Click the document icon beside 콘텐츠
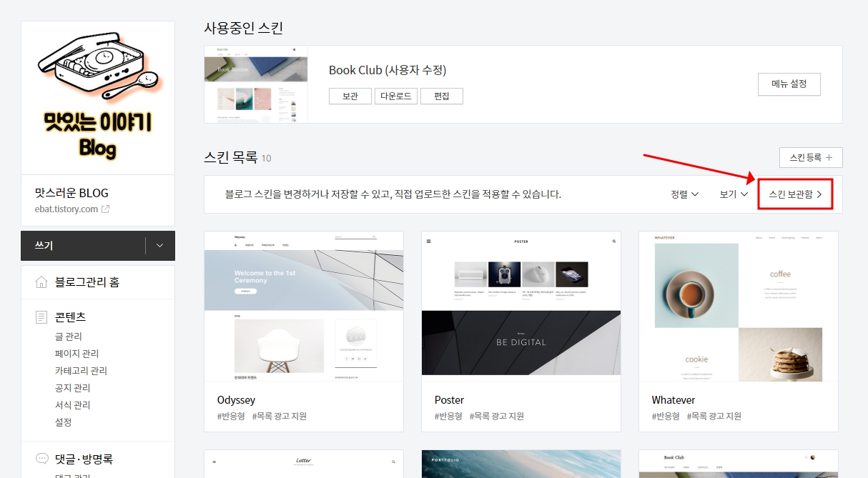The image size is (868, 478). coord(42,317)
